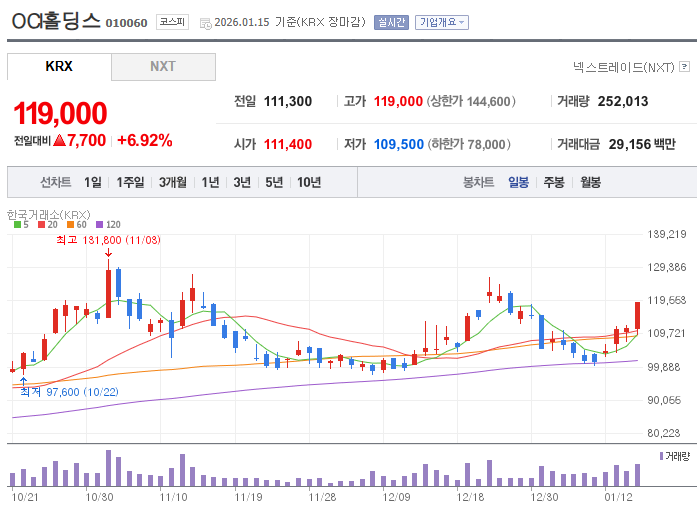Viewport: 697px width, 507px height.
Task: Click the 12/09 date axis label
Action: coord(397,497)
